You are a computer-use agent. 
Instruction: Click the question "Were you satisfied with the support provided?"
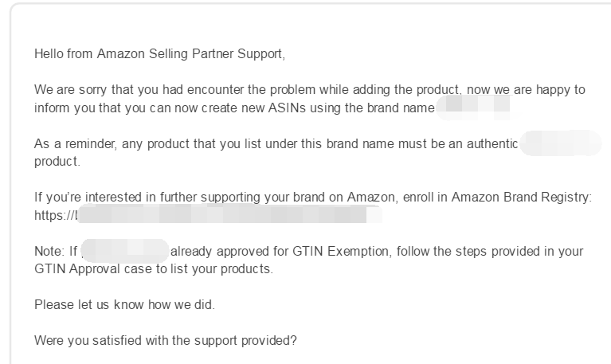(166, 341)
